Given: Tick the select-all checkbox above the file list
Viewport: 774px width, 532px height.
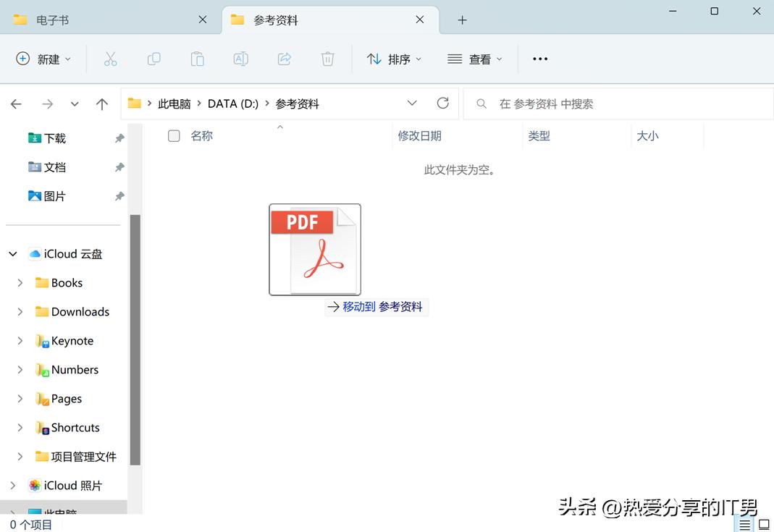Looking at the screenshot, I should 174,135.
